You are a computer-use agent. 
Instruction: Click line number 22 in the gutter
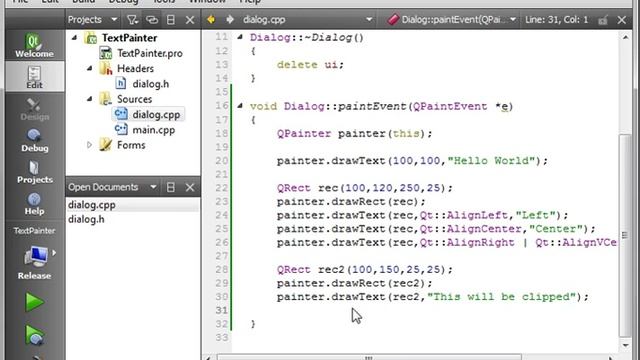(x=222, y=188)
